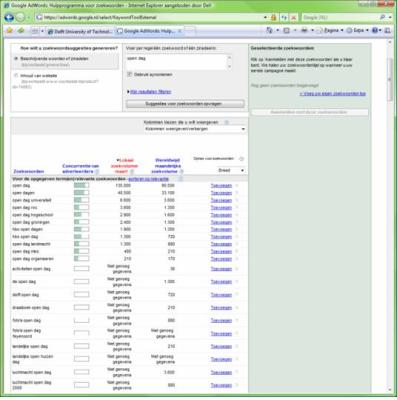
Task: Switch to Delft University of Technology tab
Action: 80,31
